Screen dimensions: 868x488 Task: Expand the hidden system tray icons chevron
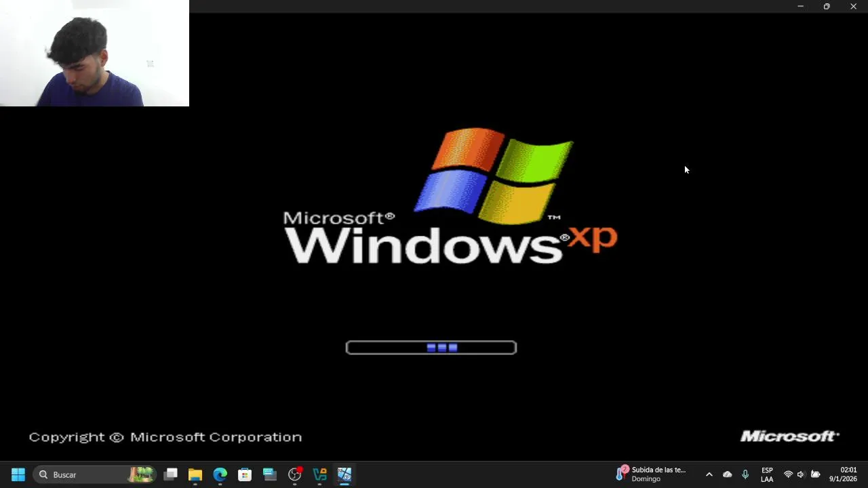tap(709, 474)
